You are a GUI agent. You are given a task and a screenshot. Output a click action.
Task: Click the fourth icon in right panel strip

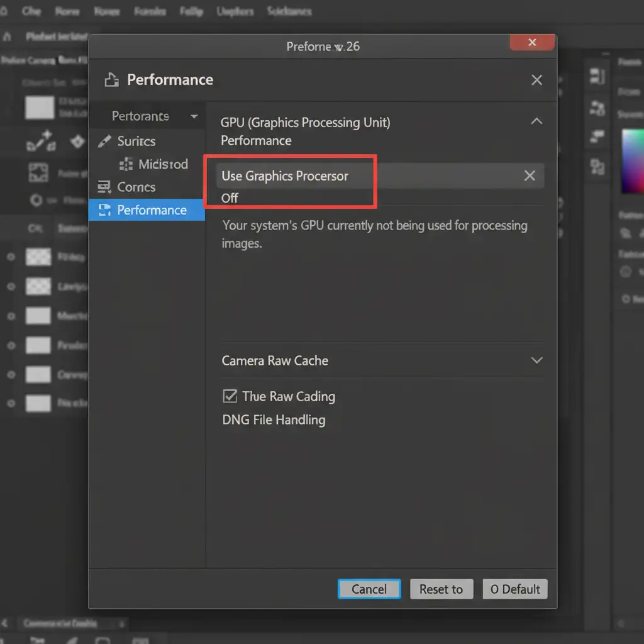[x=597, y=167]
